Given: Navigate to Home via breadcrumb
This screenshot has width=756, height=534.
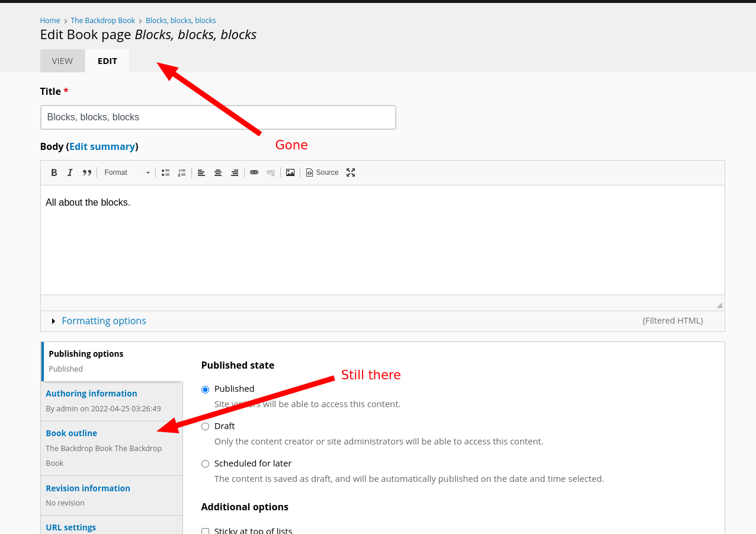Looking at the screenshot, I should 50,20.
